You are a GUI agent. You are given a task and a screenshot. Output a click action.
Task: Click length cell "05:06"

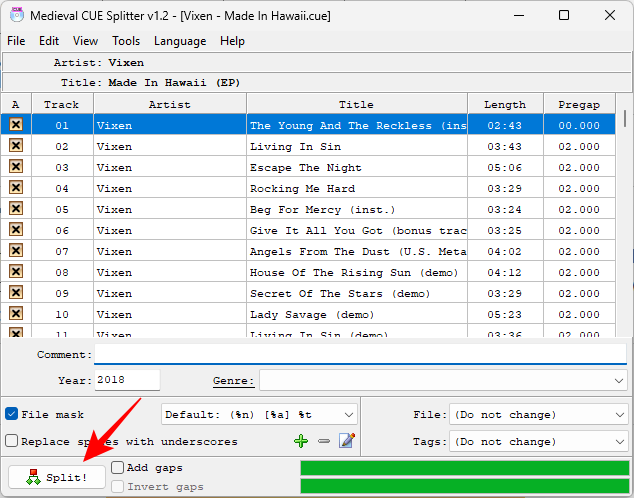pyautogui.click(x=505, y=167)
